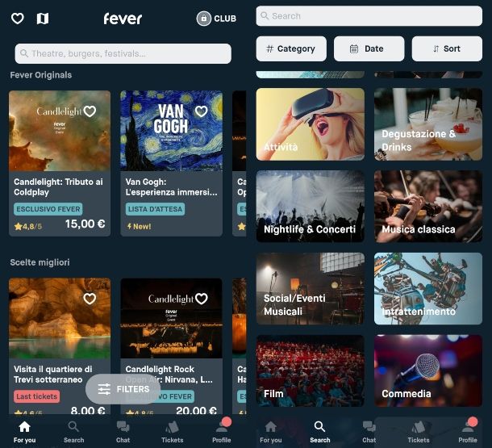Favorite the Trevi sotterraneo visit card

pos(90,298)
